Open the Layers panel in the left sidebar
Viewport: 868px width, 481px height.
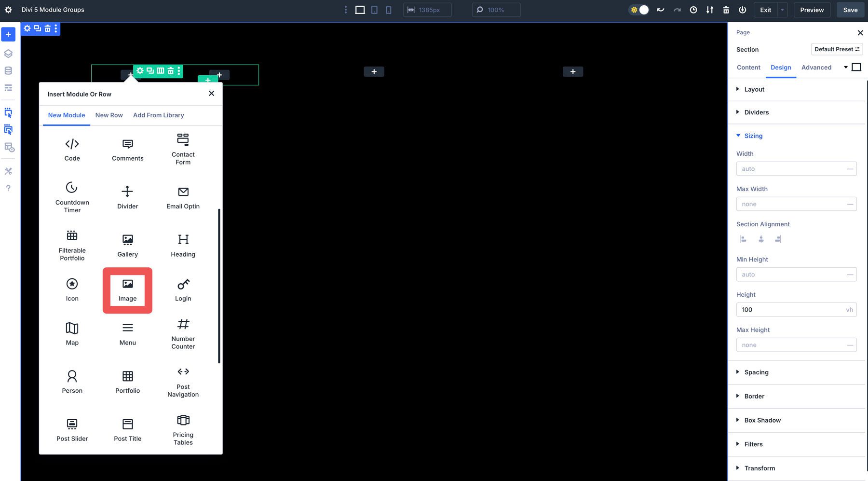tap(8, 54)
